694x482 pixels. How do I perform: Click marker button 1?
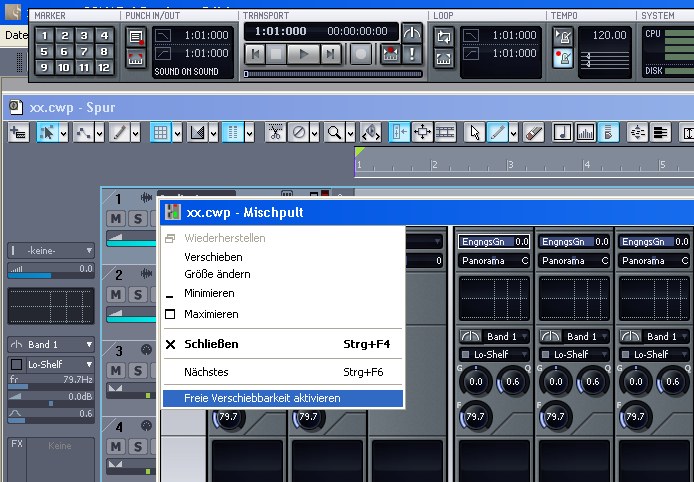pyautogui.click(x=44, y=35)
